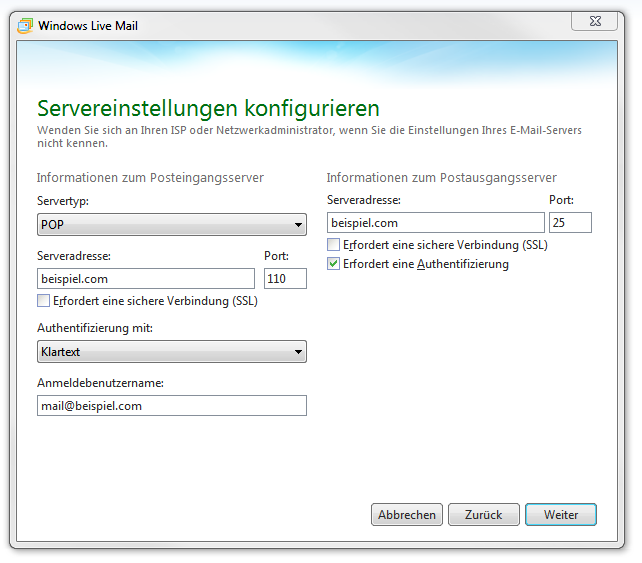Click the Anmeldebenutzername label

click(100, 383)
